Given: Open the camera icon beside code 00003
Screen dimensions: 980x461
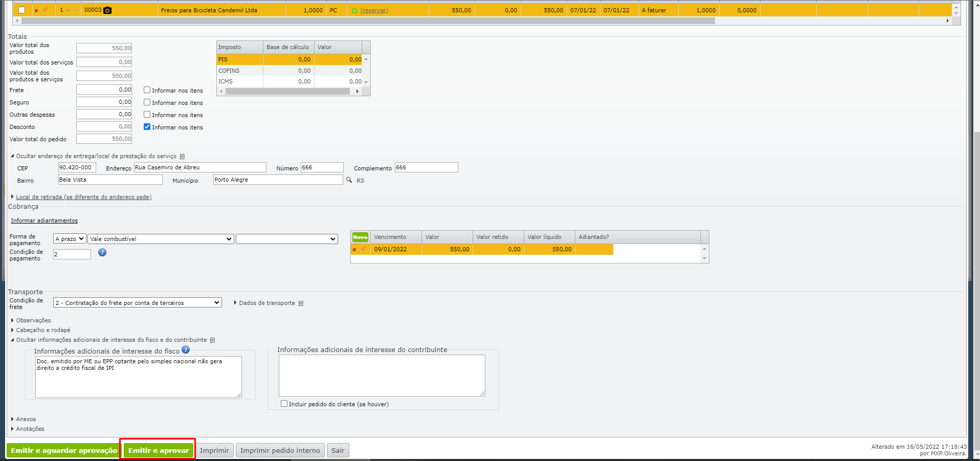Looking at the screenshot, I should (107, 10).
